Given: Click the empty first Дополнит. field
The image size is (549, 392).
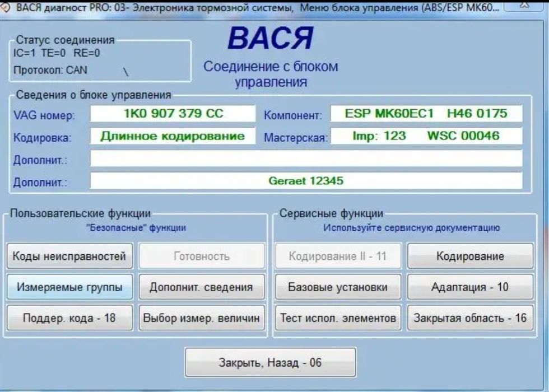Looking at the screenshot, I should point(306,158).
